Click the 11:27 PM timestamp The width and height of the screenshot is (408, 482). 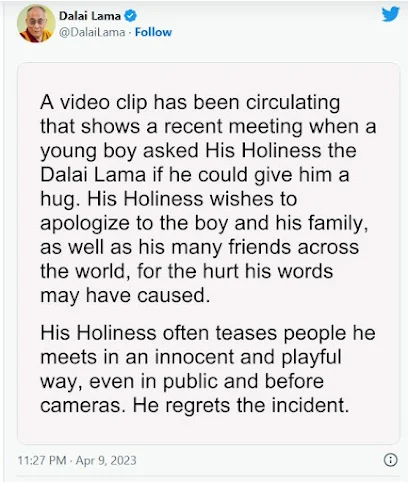coord(42,460)
